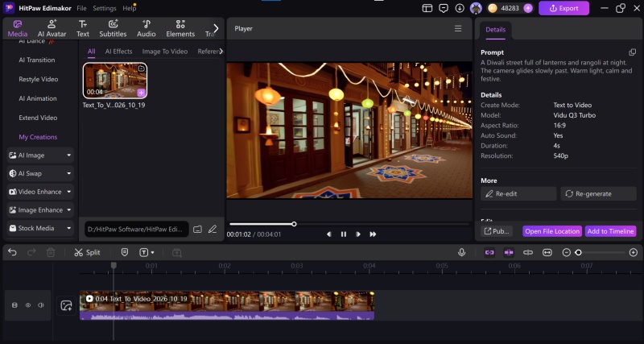
Task: Select AI Transition in sidebar
Action: 36,60
